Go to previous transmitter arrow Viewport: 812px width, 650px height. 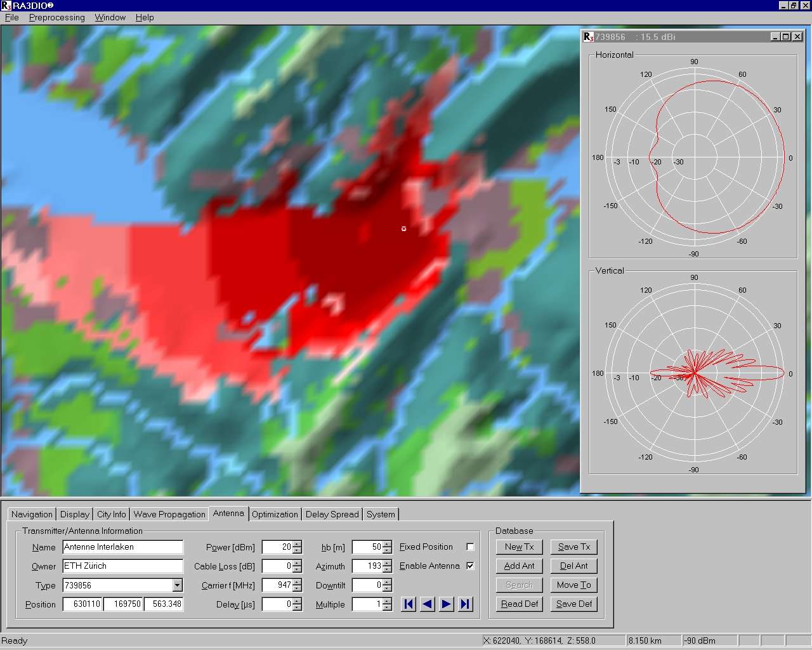tap(428, 604)
